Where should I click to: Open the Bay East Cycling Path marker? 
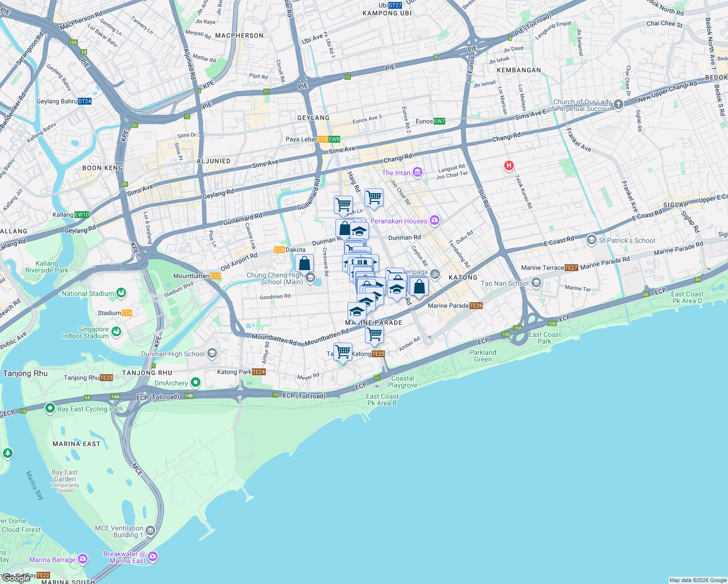click(50, 408)
